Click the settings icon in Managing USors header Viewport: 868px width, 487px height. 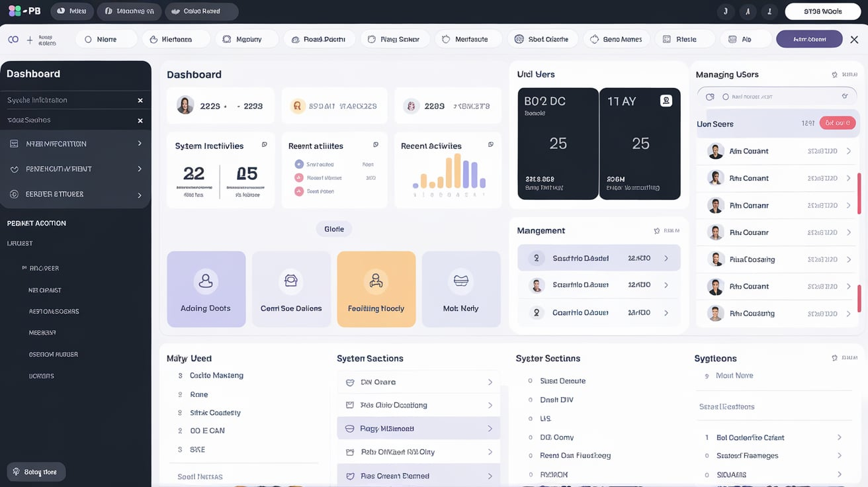(834, 75)
